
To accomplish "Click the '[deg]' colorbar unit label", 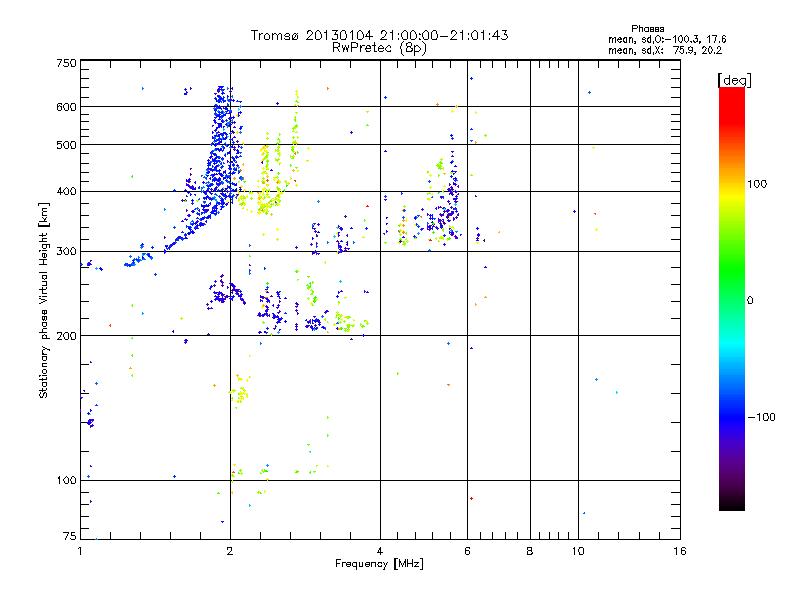I will [734, 80].
